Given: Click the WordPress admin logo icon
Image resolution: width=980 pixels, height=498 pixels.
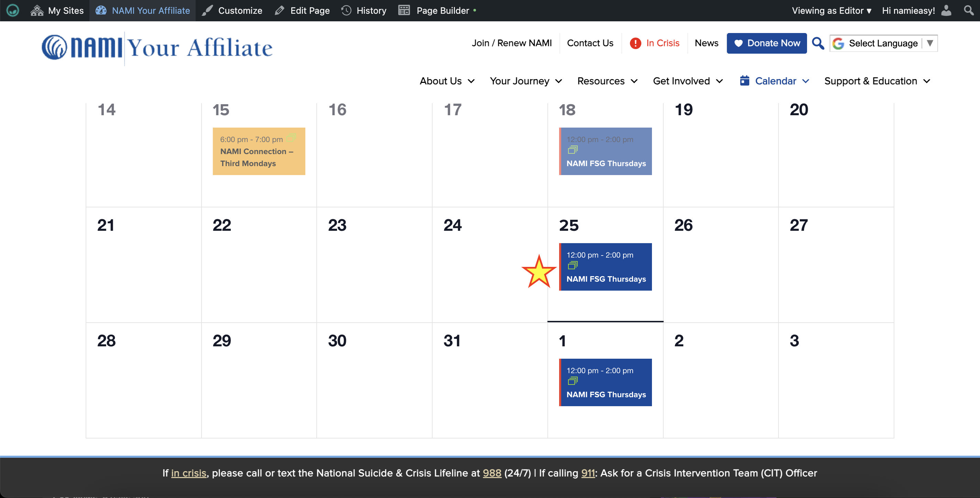Looking at the screenshot, I should 13,10.
